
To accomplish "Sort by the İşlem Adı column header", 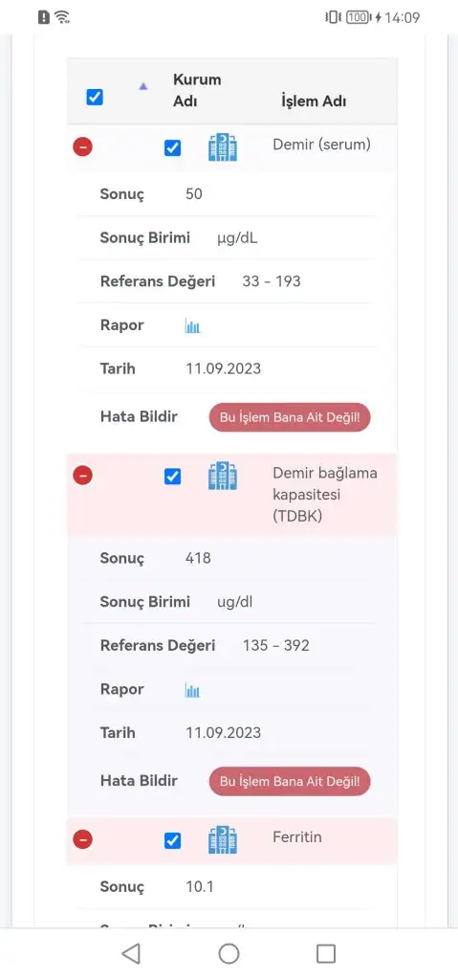I will pos(314,101).
